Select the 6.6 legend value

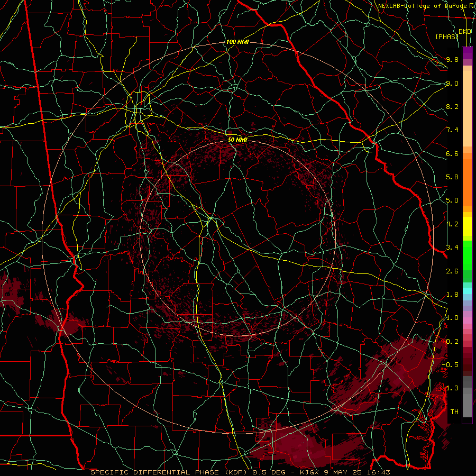coord(452,153)
